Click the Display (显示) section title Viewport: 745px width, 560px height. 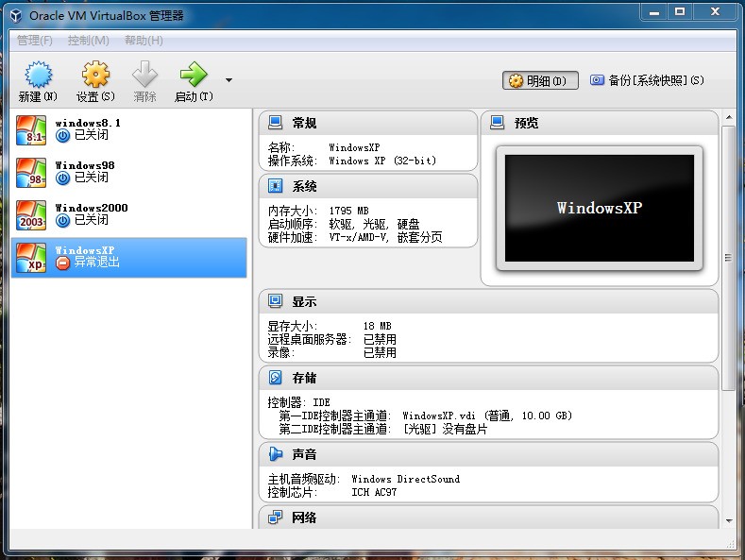click(x=304, y=302)
